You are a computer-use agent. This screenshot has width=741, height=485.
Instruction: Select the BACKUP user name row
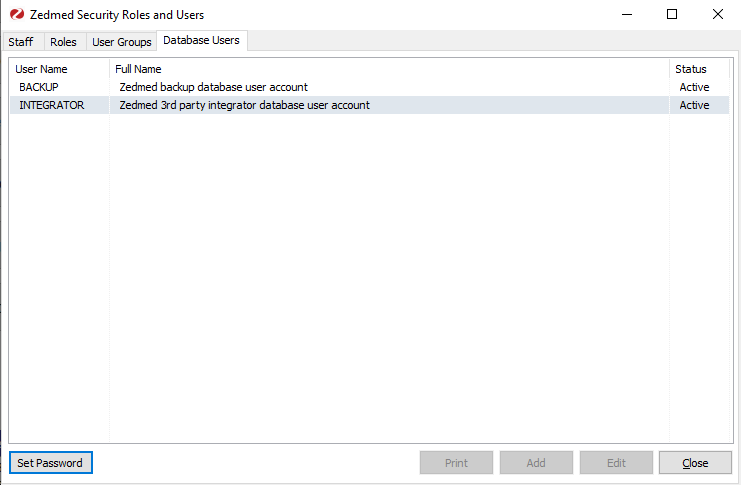click(370, 87)
